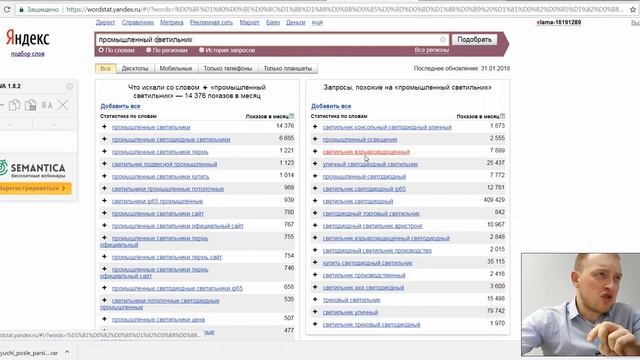Image resolution: width=640 pixels, height=360 pixels.
Task: Add 'светодиодный торговый светильник' via plus icon
Action: click(315, 213)
